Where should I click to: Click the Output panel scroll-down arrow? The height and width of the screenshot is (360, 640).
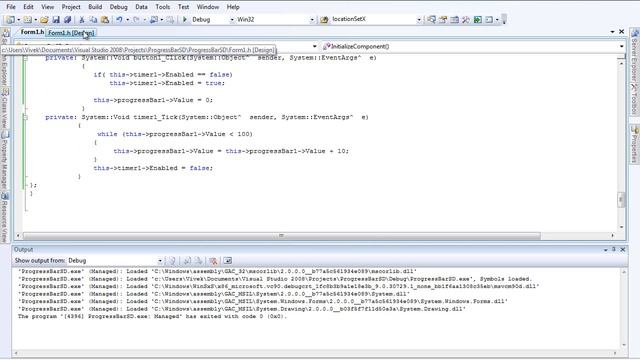point(624,345)
